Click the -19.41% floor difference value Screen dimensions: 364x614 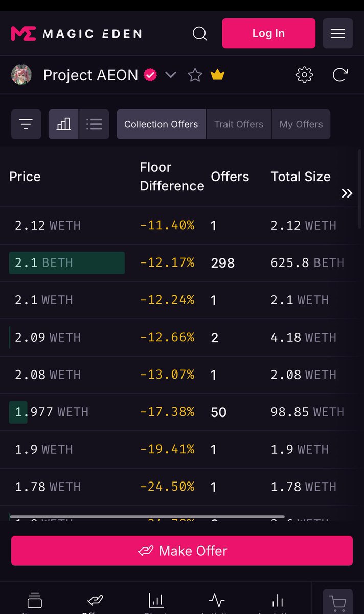tap(167, 449)
